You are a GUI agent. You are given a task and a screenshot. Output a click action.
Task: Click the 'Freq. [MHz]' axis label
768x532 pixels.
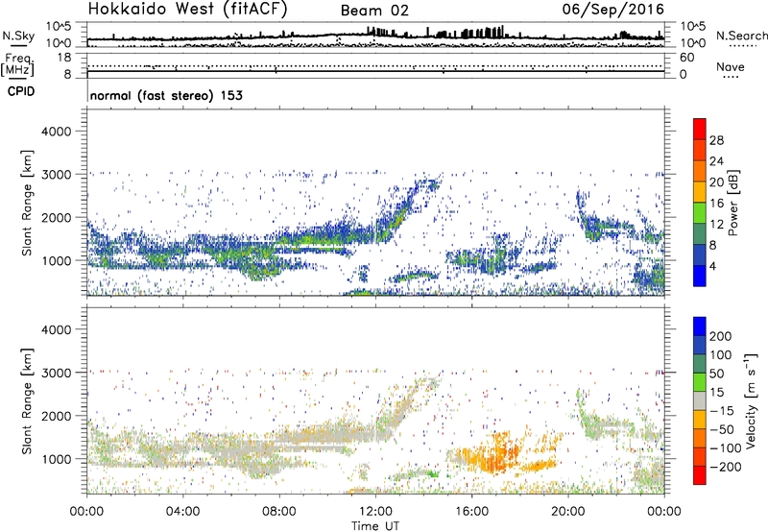point(17,64)
